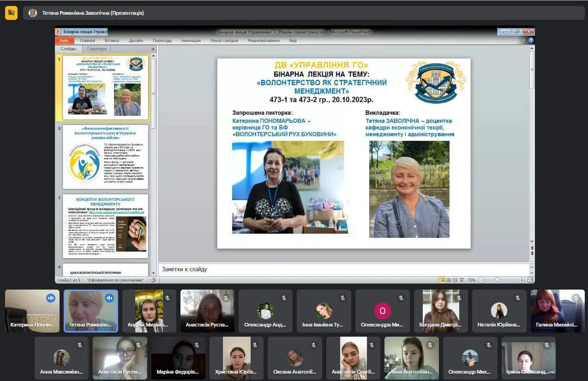Open the Файл menu tab
The image size is (588, 381).
64,41
